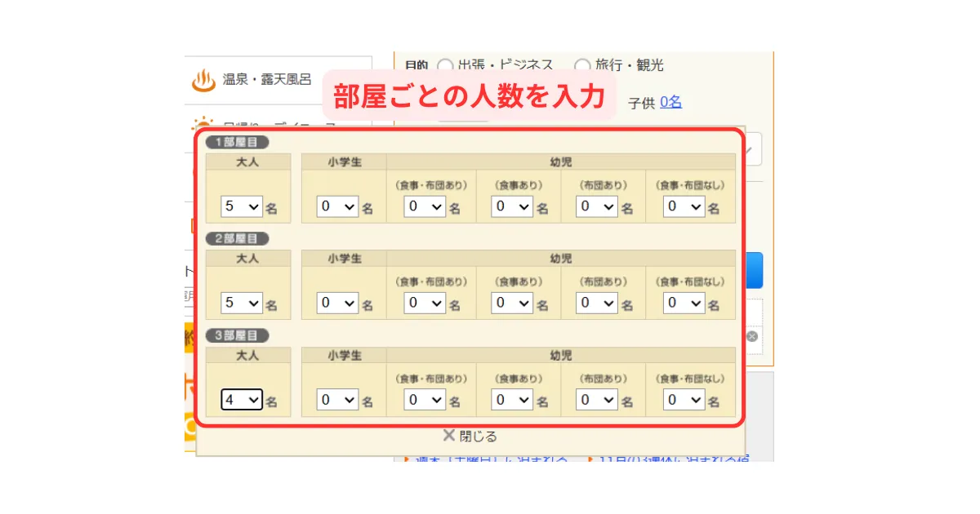Open room 1 幼児 食事あり dropdown
The height and width of the screenshot is (514, 980).
512,207
